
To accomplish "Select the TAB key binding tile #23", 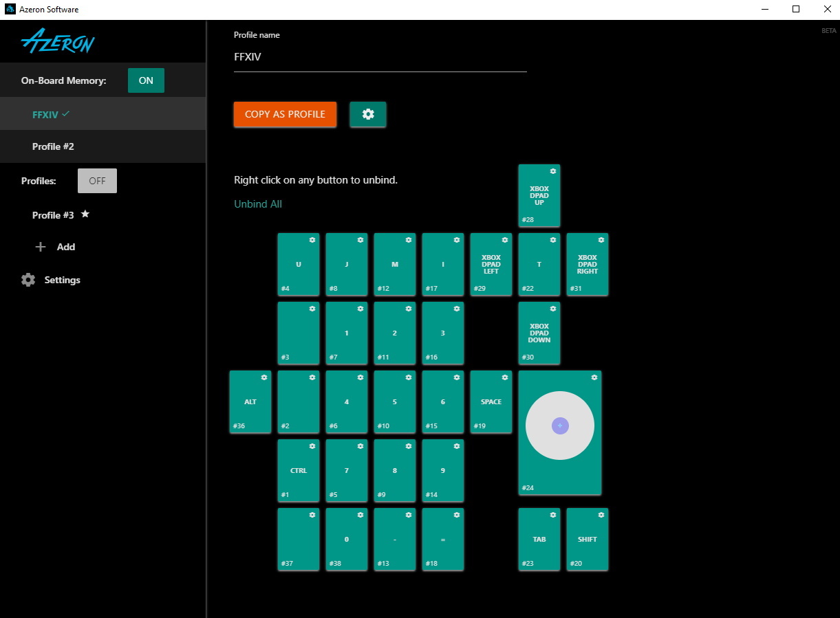I will point(539,540).
